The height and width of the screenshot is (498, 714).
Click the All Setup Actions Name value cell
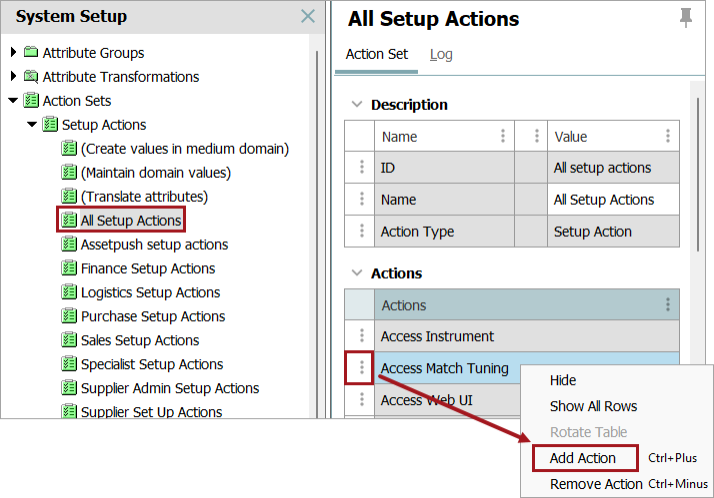[x=613, y=199]
